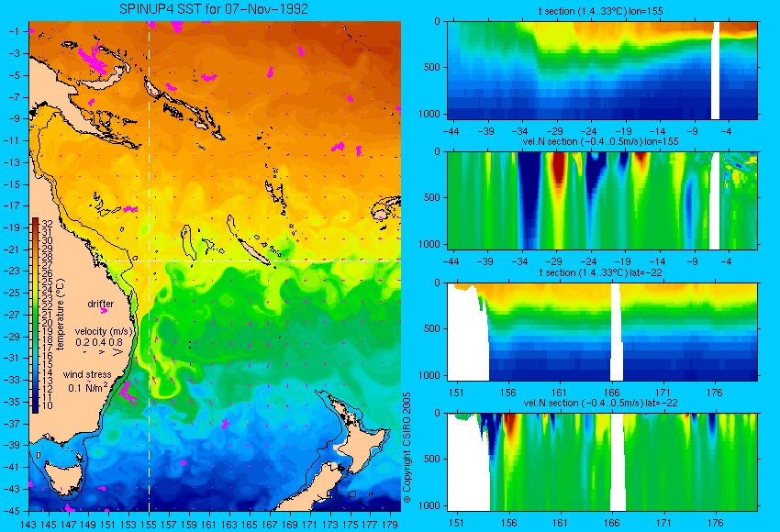Viewport: 780px width, 532px height.
Task: Click the temperature color bar legend
Action: pyautogui.click(x=35, y=316)
